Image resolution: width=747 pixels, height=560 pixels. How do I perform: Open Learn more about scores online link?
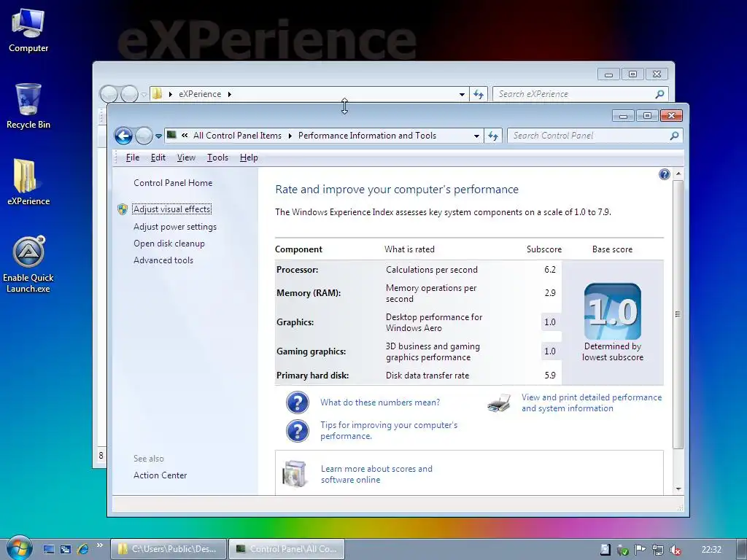tap(377, 474)
